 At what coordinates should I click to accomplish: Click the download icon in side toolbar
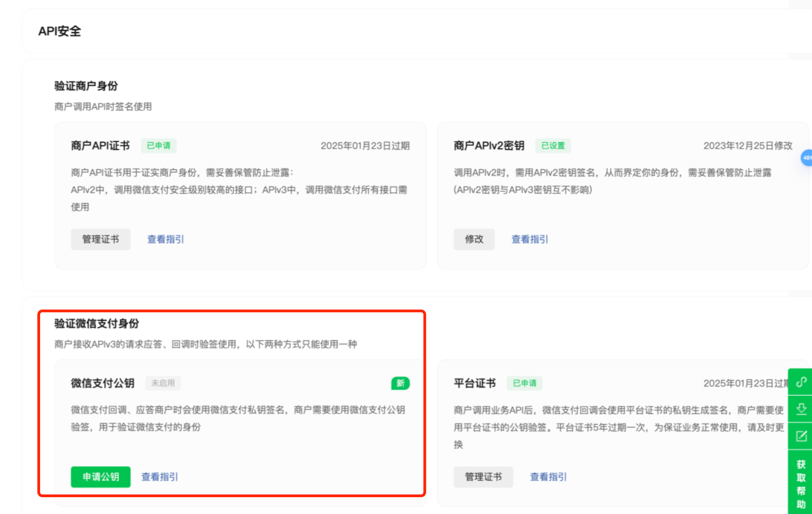pyautogui.click(x=801, y=409)
